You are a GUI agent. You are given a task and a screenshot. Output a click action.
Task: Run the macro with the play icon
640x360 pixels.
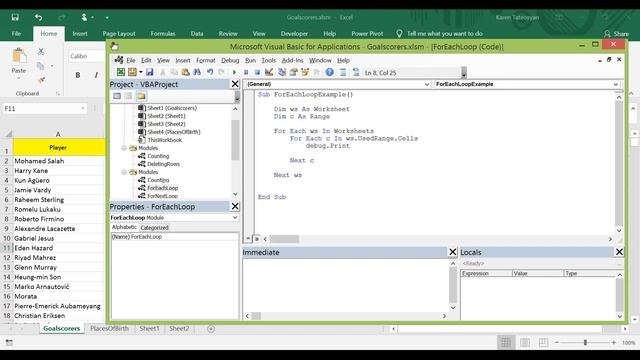[x=234, y=72]
